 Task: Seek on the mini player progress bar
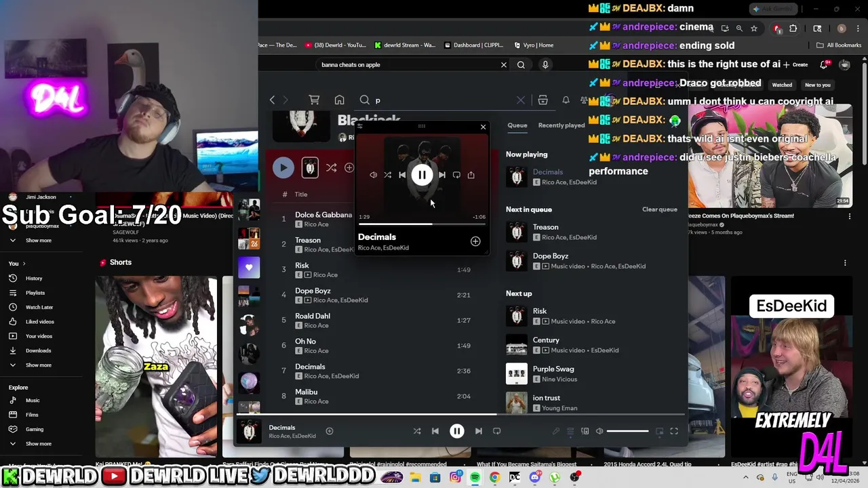[x=422, y=224]
